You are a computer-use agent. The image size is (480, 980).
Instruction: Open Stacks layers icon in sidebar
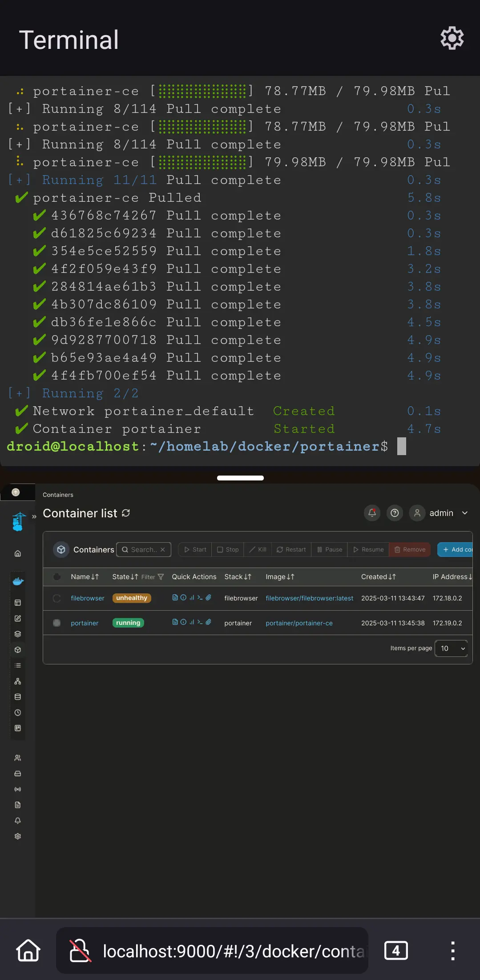coord(18,634)
